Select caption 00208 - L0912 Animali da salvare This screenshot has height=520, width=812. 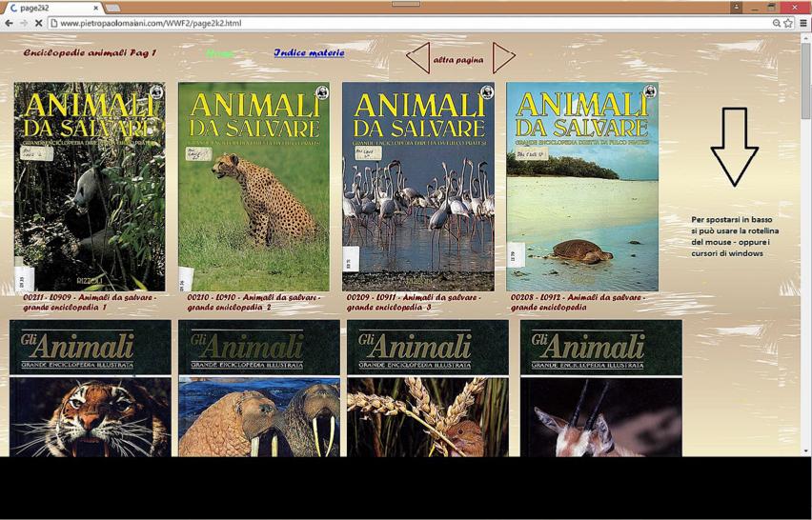click(578, 302)
